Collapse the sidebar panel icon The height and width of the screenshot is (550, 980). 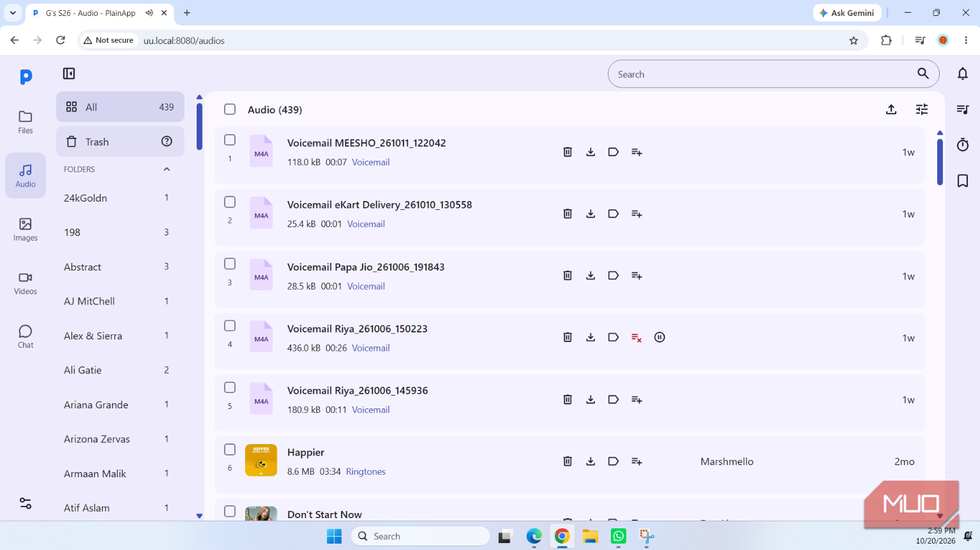pos(69,73)
